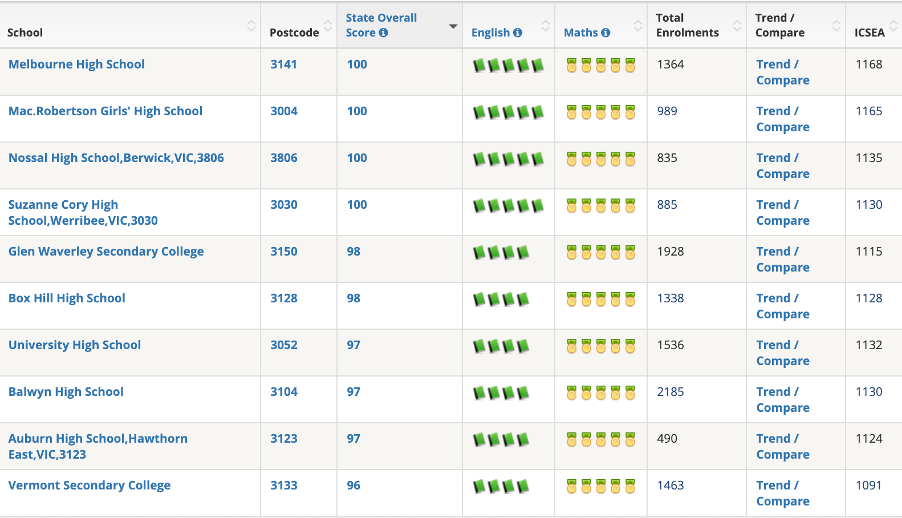Click postcode 3141 link
Viewport: 902px width, 518px height.
click(284, 64)
